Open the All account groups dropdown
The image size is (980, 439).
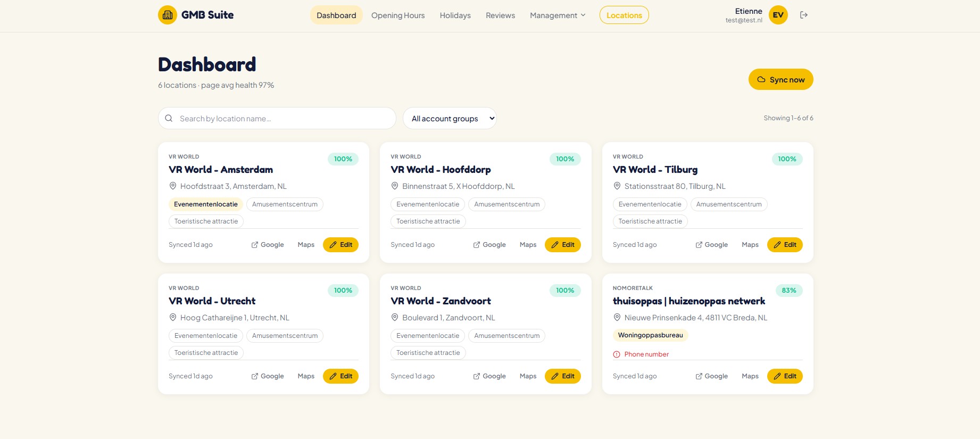pyautogui.click(x=450, y=118)
